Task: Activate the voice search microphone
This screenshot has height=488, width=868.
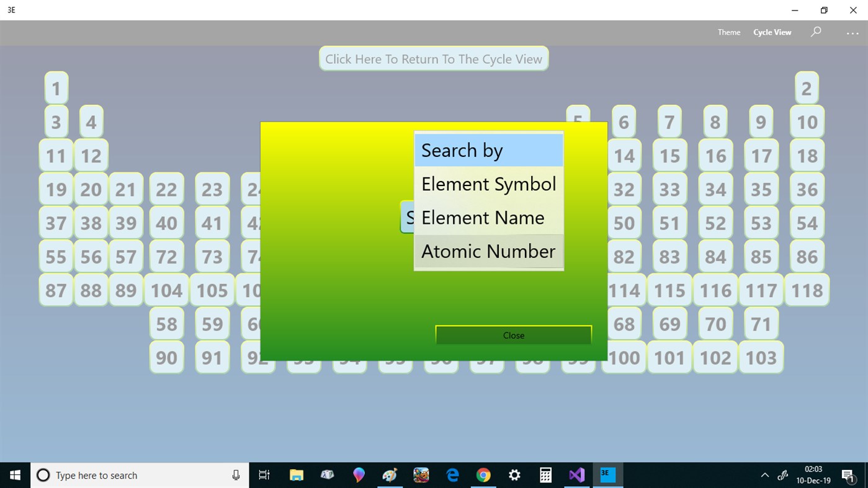Action: [x=236, y=475]
